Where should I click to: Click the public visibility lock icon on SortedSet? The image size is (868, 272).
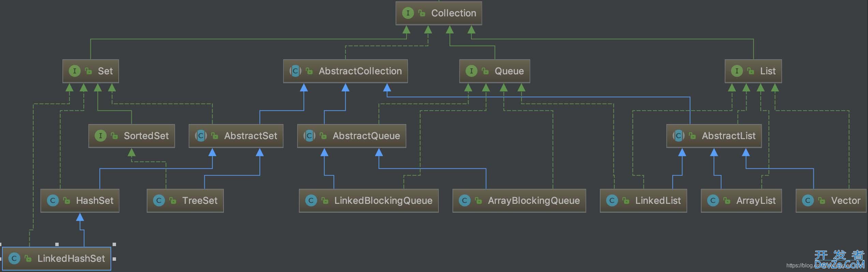[115, 136]
